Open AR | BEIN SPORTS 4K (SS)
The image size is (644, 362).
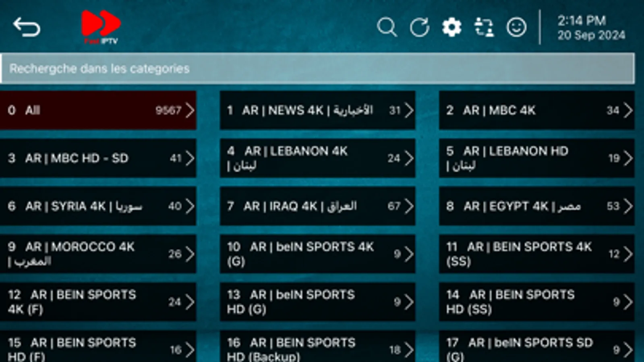coord(536,254)
